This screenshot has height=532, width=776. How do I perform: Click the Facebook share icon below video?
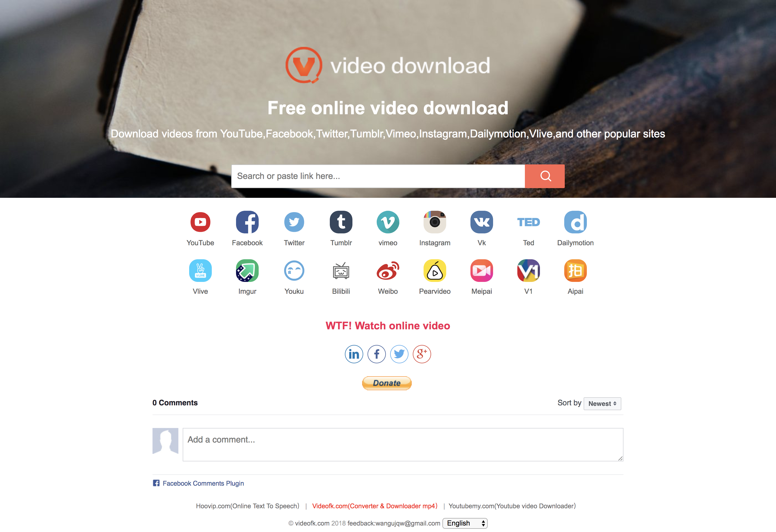377,354
